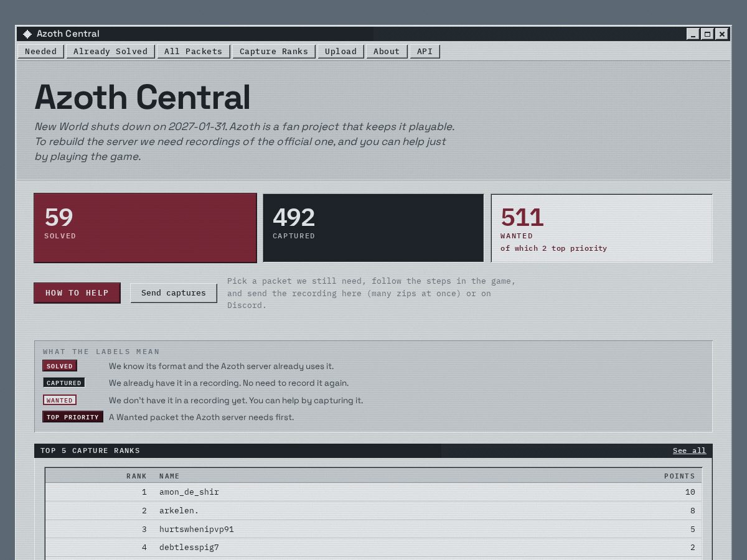Viewport: 747px width, 560px height.
Task: Select player name amon_de_shir
Action: coord(189,492)
